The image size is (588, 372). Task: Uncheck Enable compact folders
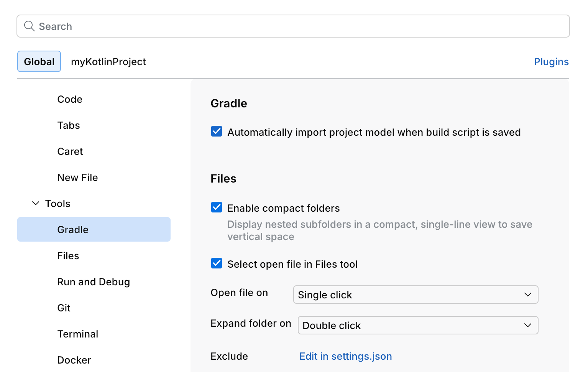[x=217, y=207]
